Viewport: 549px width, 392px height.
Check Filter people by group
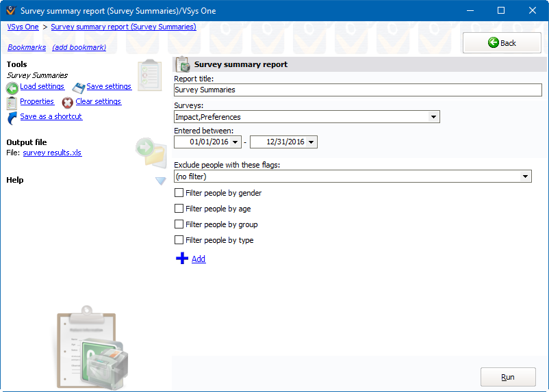(x=179, y=224)
